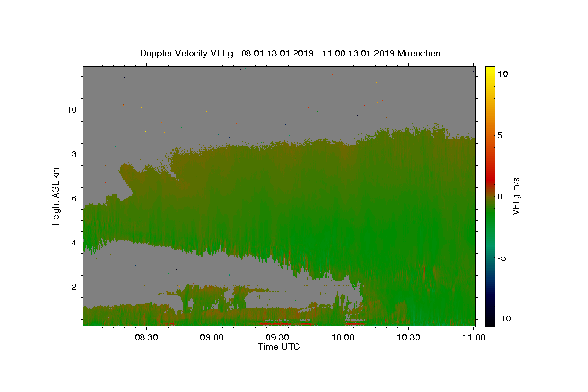588x392 pixels.
Task: Click the colorbar '-5' value label
Action: click(x=502, y=258)
